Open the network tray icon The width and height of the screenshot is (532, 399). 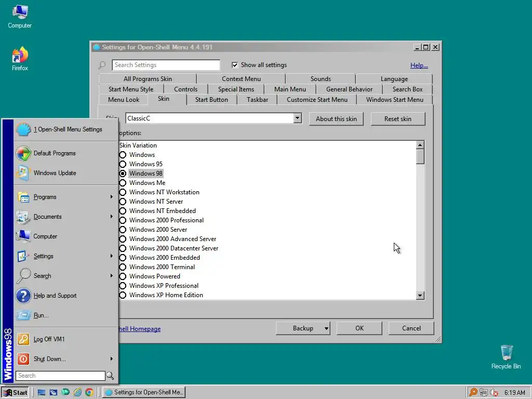484,393
